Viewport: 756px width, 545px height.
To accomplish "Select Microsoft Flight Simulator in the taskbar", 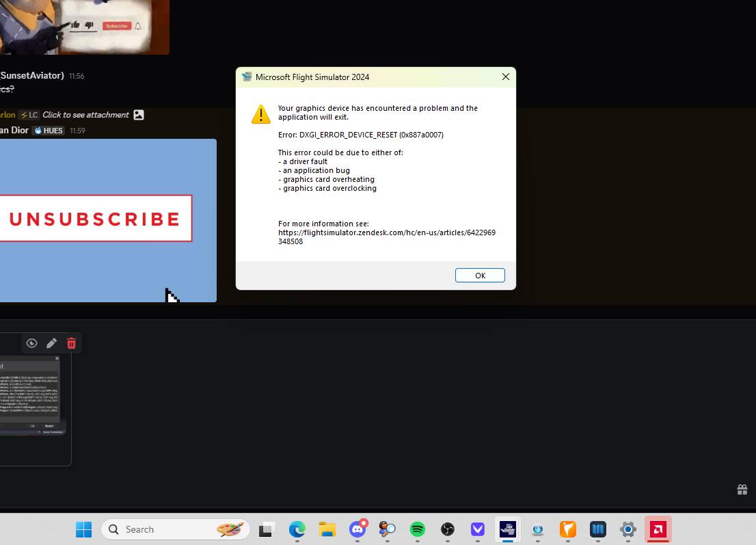I will pyautogui.click(x=507, y=529).
